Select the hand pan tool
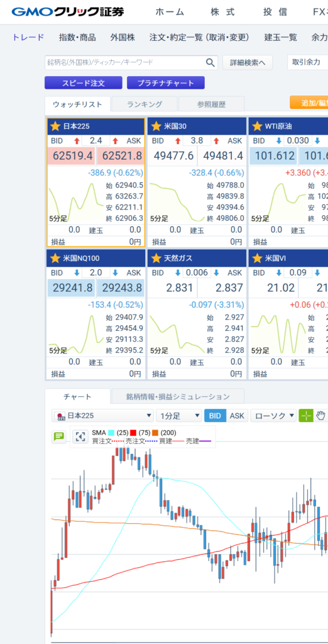The image size is (328, 644). click(x=322, y=415)
